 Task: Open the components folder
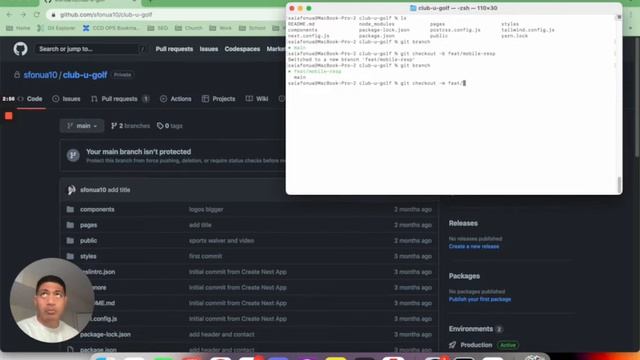[x=97, y=209]
